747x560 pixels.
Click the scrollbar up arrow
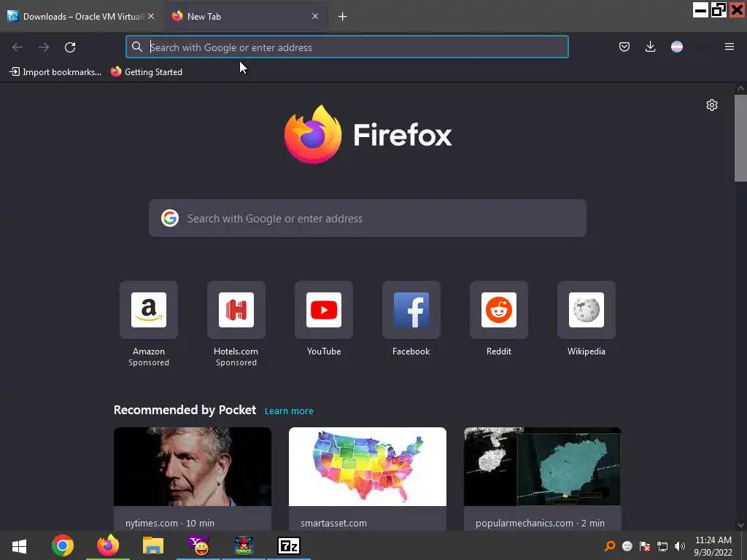[x=740, y=88]
